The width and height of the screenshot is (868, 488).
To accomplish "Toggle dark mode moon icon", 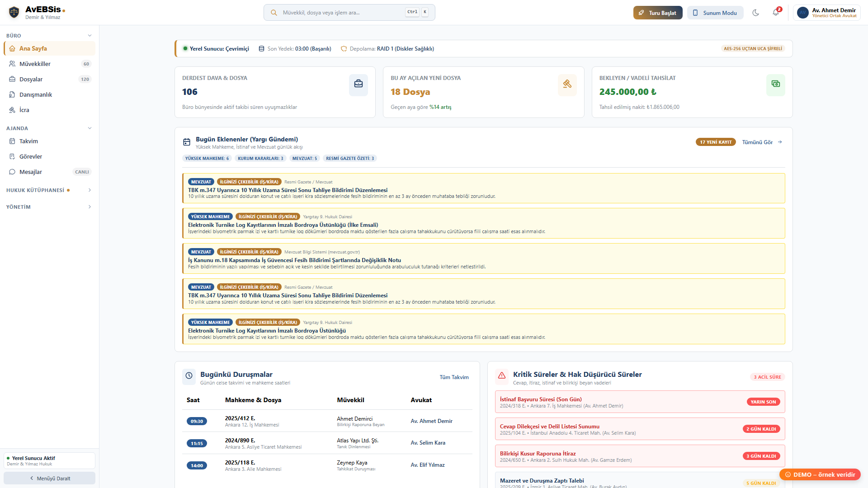I will click(x=755, y=13).
